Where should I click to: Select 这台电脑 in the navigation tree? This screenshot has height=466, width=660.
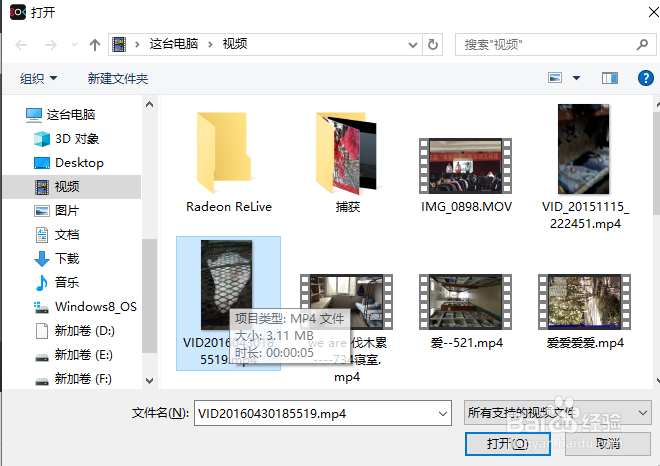coord(71,115)
